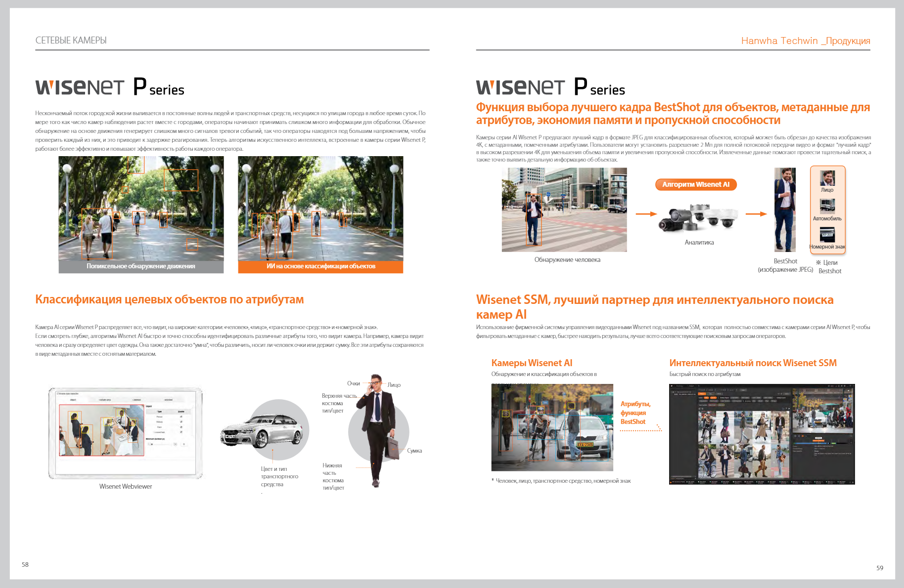Click Интеллектуальный поиск Wisenet SSM subheading

[753, 363]
